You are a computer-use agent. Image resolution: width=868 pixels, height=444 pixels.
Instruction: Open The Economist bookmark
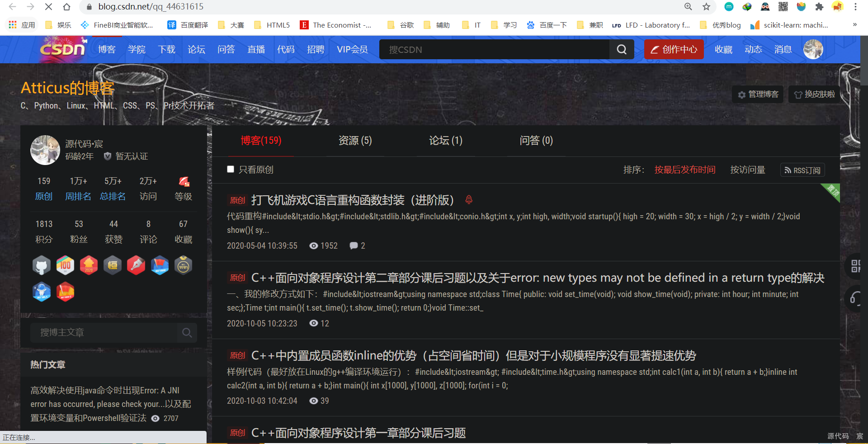click(336, 25)
